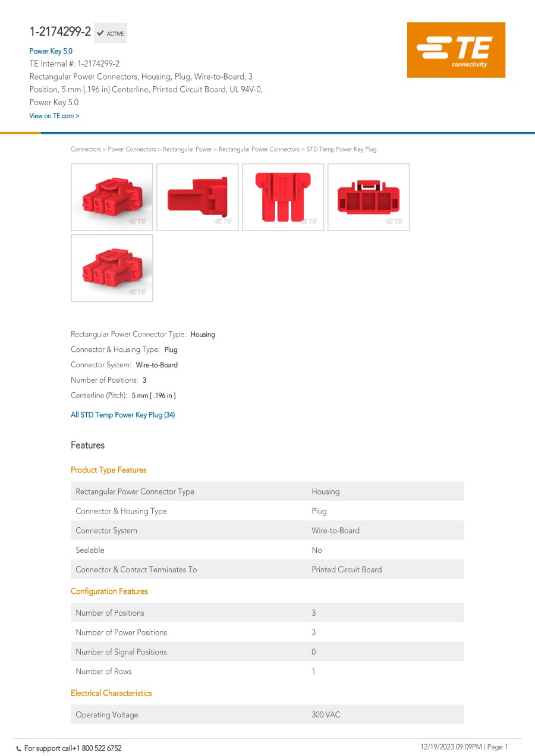Go to the Connectors breadcrumb
Image resolution: width=535 pixels, height=756 pixels.
(86, 149)
